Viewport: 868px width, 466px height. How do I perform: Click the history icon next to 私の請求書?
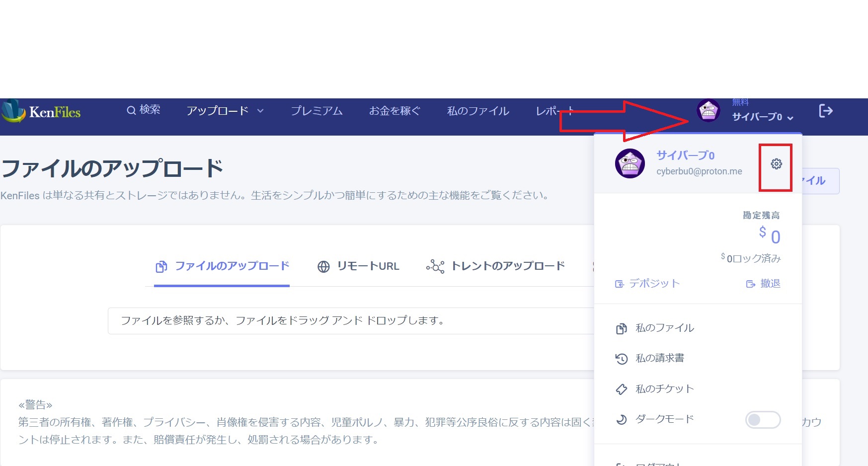pos(621,358)
